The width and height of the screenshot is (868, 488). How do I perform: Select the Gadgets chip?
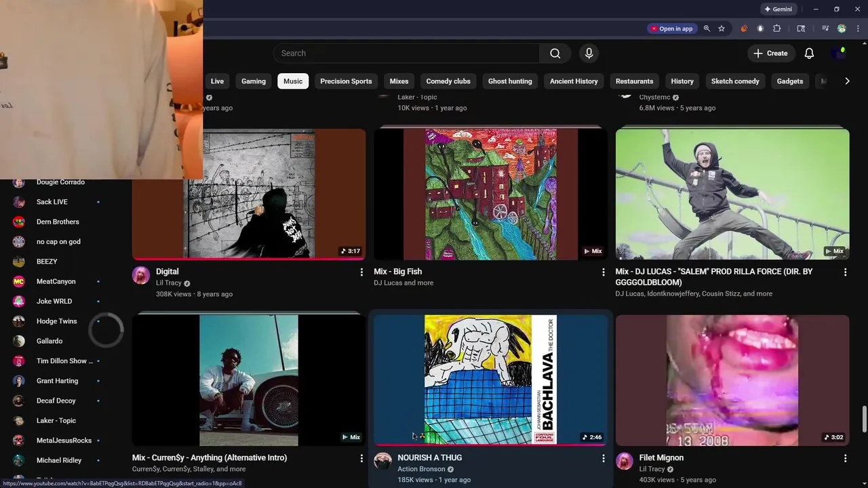coord(790,81)
